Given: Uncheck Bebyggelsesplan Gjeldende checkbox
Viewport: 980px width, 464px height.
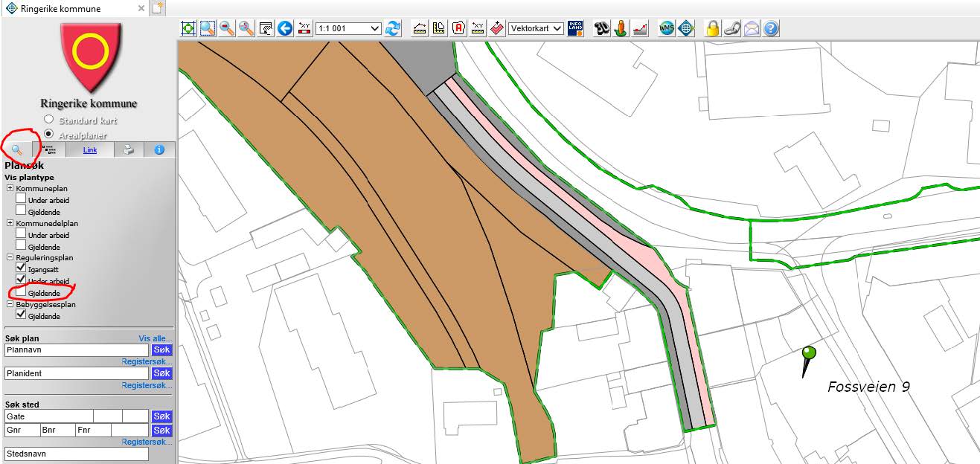Looking at the screenshot, I should pyautogui.click(x=21, y=315).
